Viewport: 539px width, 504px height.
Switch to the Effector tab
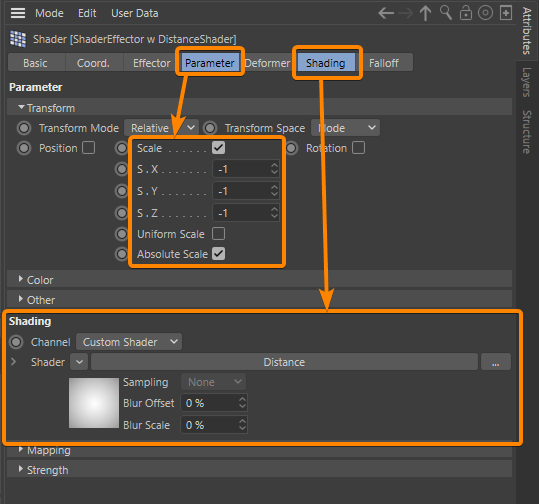point(152,63)
